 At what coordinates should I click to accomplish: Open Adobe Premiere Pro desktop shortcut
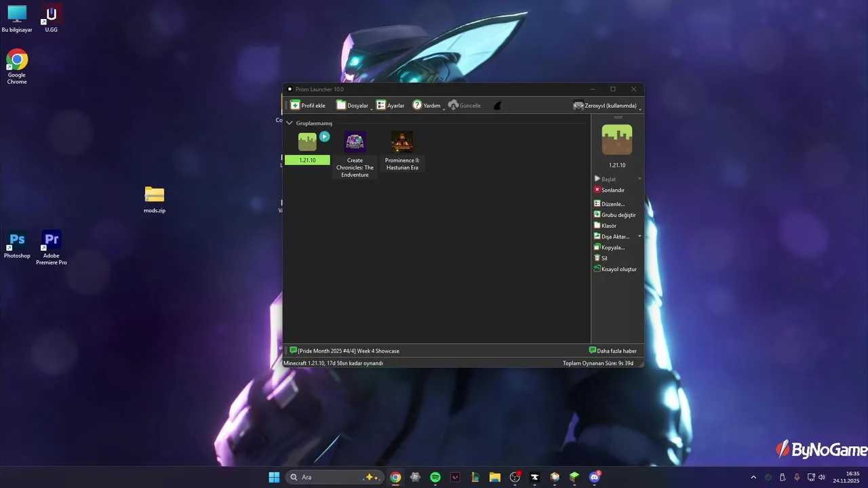[x=52, y=248]
